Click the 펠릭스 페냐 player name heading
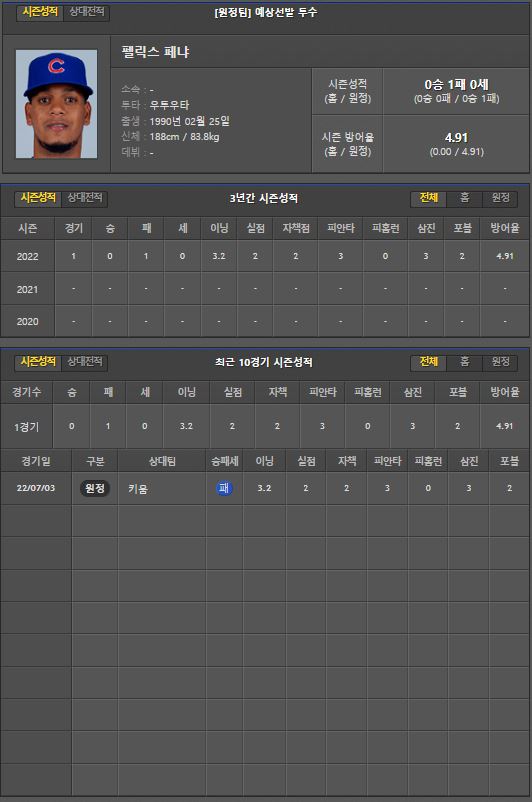 click(156, 52)
